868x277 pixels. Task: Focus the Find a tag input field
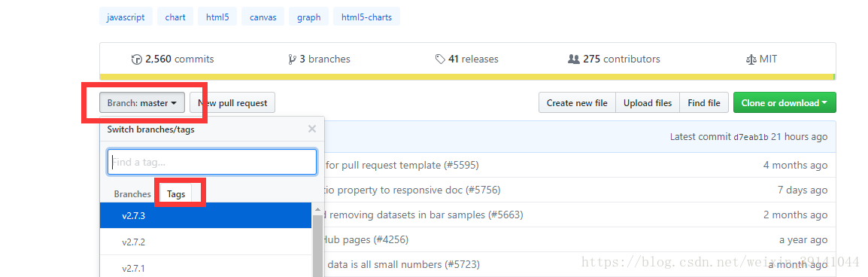(x=212, y=162)
